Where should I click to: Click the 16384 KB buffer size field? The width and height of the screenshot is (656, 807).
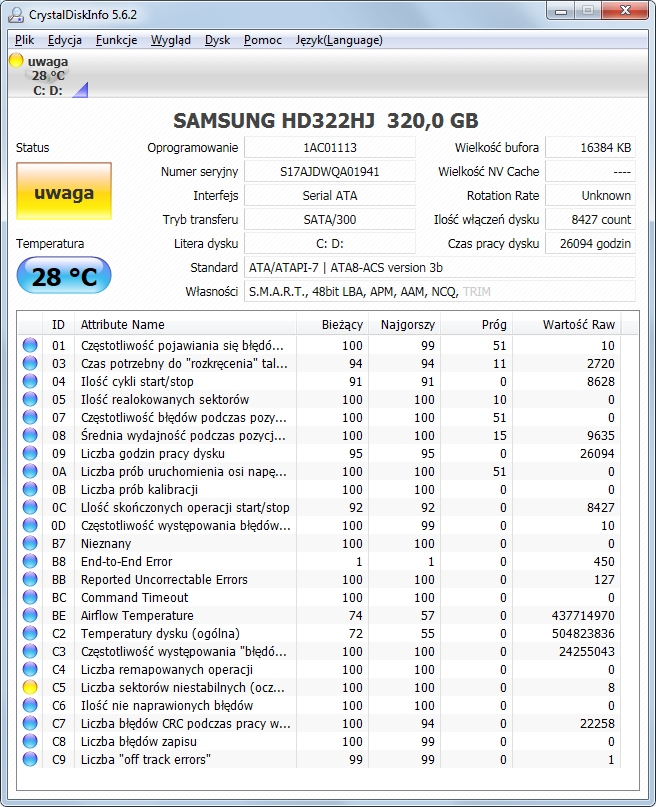click(590, 148)
